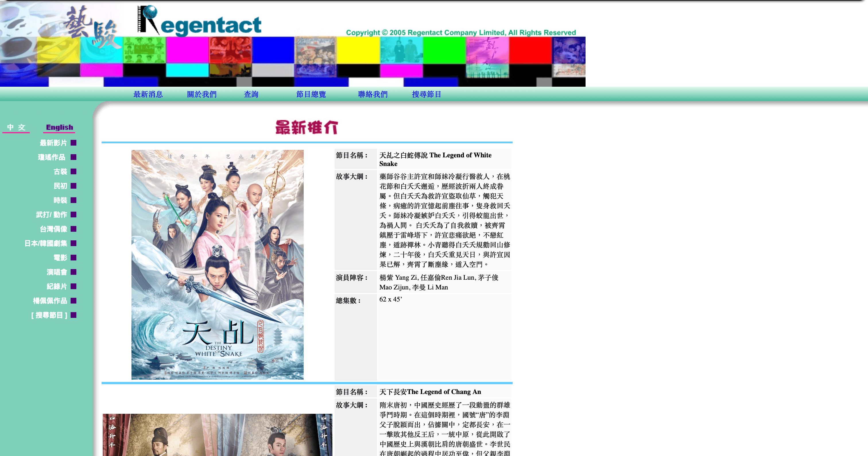Screen dimensions: 868x456
Task: Click the title 天下長安The Legend of Chang An
Action: [x=430, y=392]
